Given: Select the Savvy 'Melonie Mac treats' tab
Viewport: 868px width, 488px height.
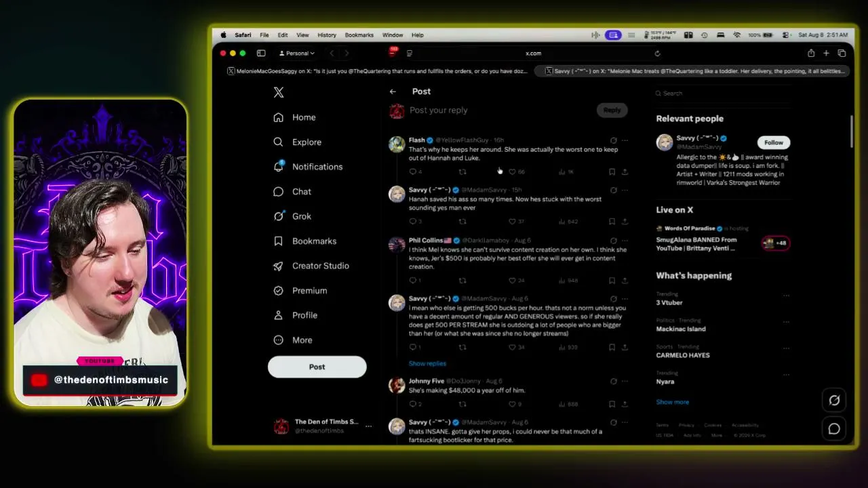Looking at the screenshot, I should tap(693, 71).
